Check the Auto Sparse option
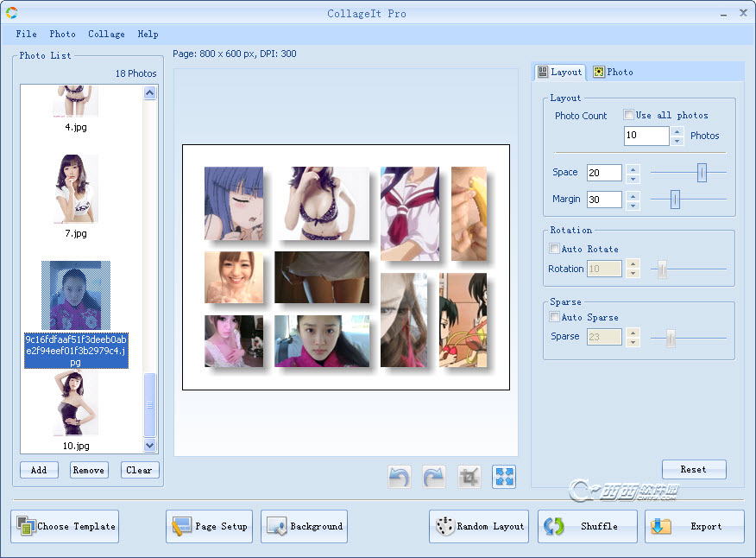 555,317
